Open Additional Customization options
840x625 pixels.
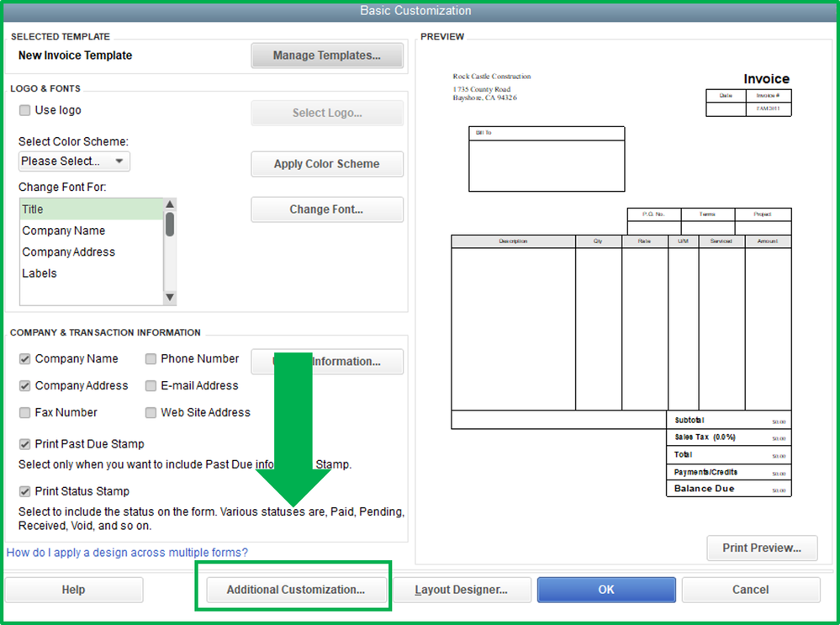coord(296,590)
